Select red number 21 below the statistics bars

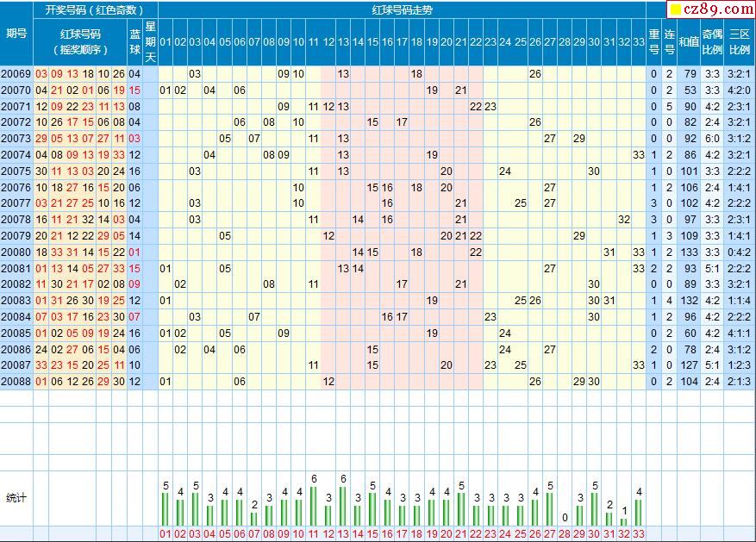coord(461,533)
